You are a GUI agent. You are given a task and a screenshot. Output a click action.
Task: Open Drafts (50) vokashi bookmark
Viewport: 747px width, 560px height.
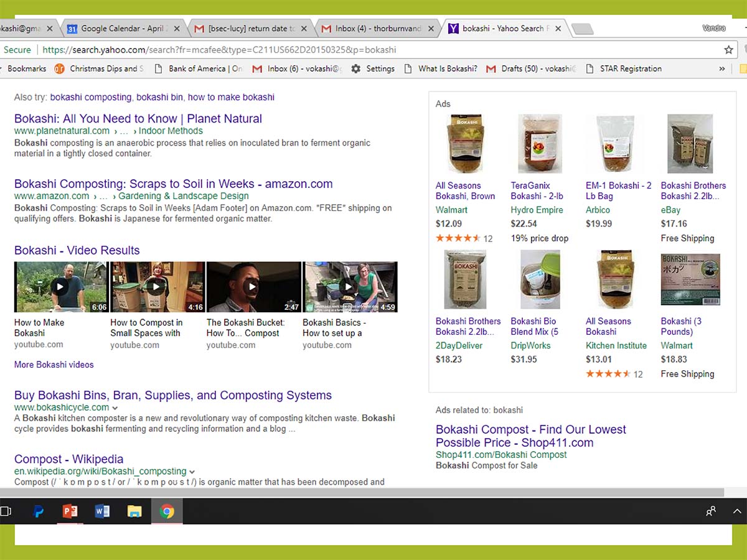531,68
